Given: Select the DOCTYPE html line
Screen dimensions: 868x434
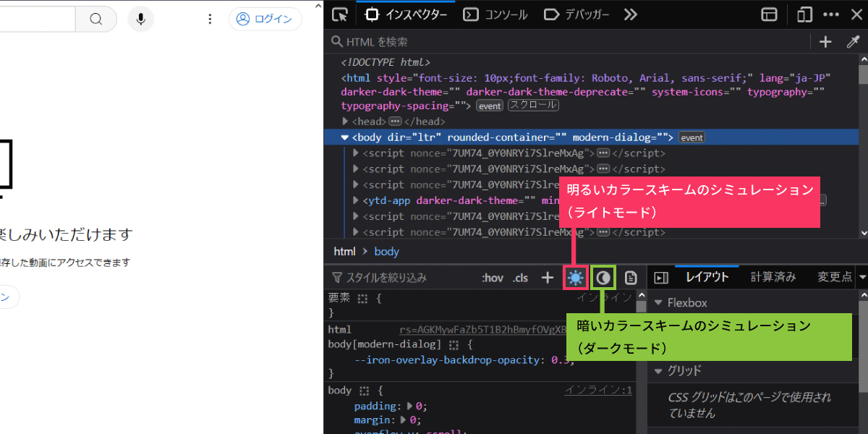Looking at the screenshot, I should point(386,63).
